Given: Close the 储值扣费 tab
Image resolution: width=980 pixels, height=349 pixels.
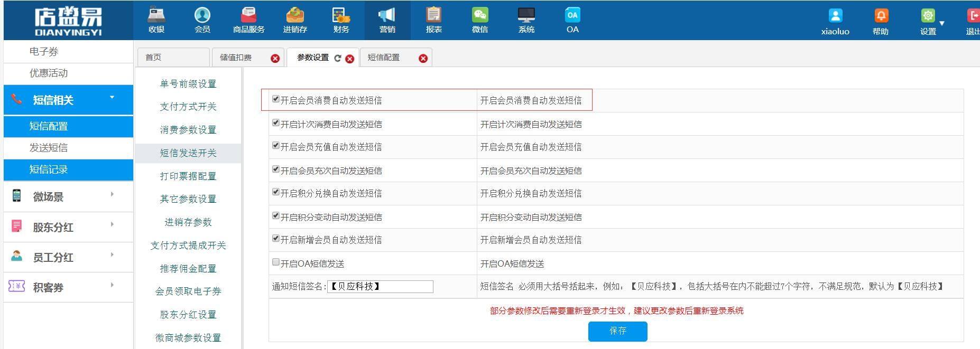Looking at the screenshot, I should 275,59.
